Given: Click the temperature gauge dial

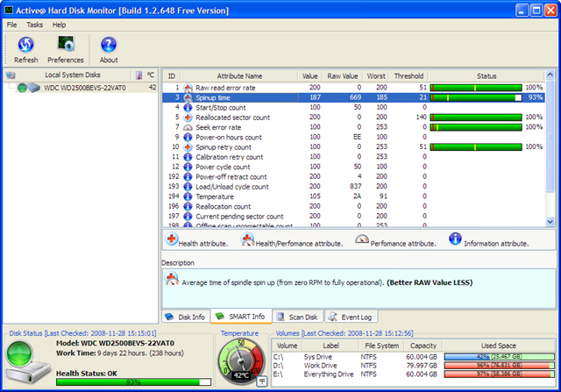Looking at the screenshot, I should coord(240,360).
